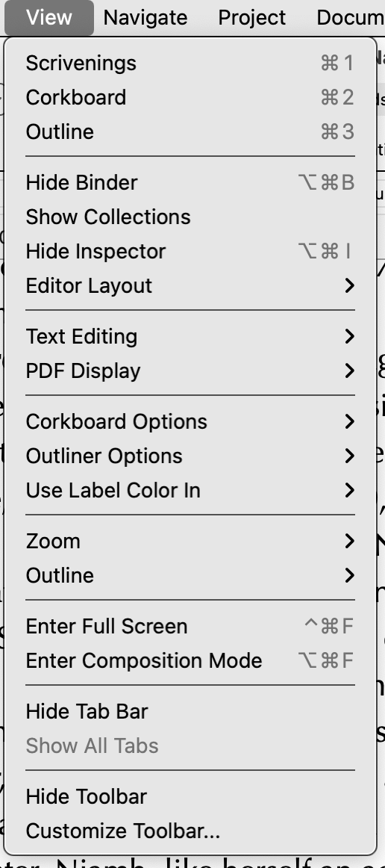Screen dimensions: 385x868
Task: Show Collections in the binder
Action: click(190, 217)
